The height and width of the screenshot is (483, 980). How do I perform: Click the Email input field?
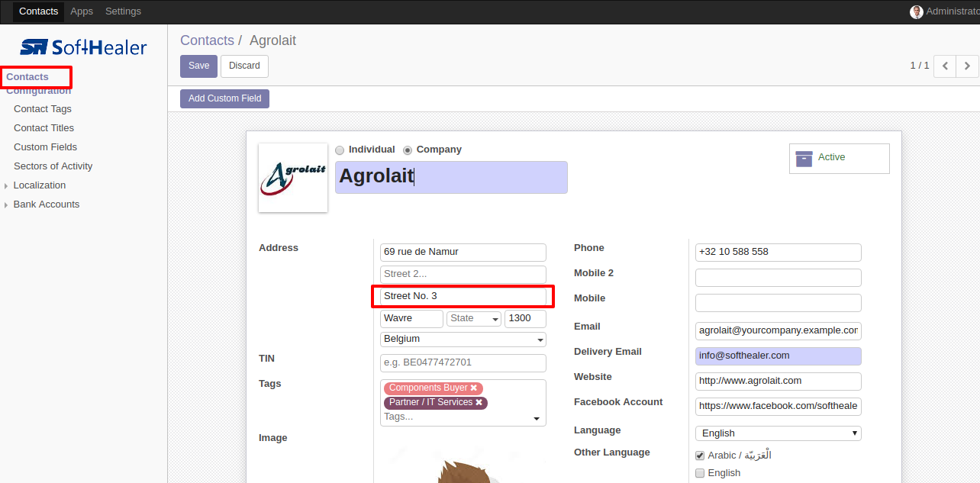coord(779,331)
